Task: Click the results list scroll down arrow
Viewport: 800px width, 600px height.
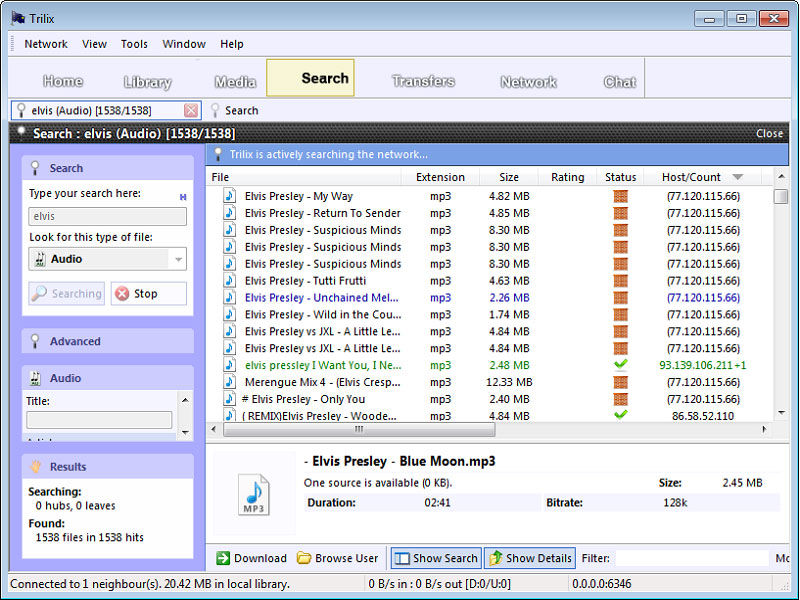Action: click(781, 413)
